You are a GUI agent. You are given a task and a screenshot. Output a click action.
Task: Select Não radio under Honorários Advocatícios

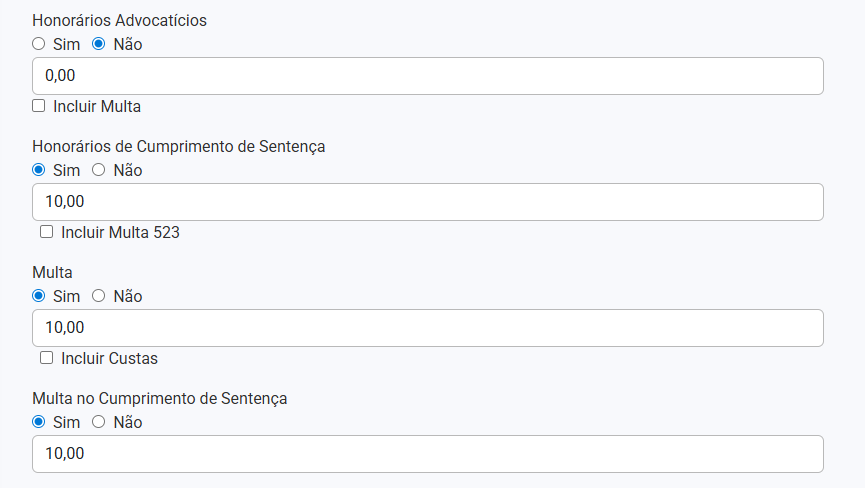coord(99,44)
